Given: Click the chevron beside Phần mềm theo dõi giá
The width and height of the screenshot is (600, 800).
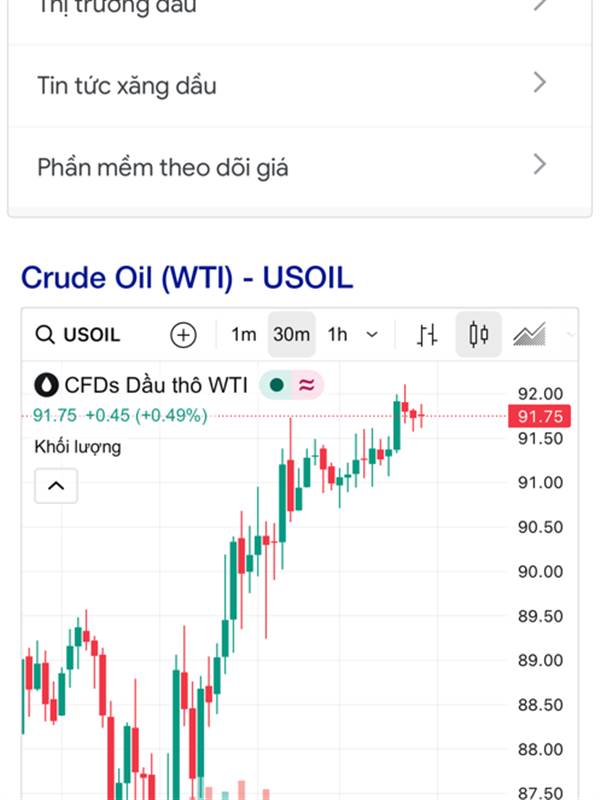Looking at the screenshot, I should 539,164.
